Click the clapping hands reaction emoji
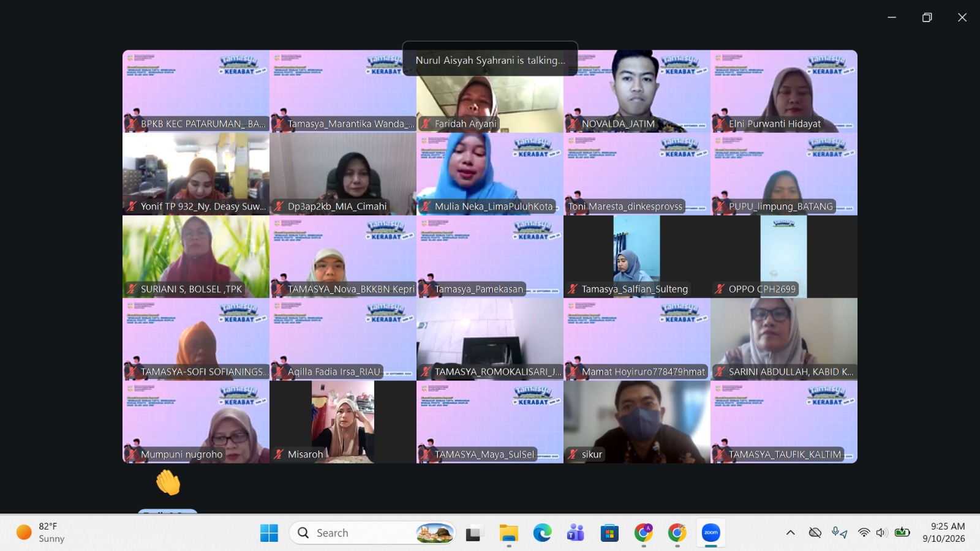Screen dimensions: 980x551 click(x=168, y=482)
